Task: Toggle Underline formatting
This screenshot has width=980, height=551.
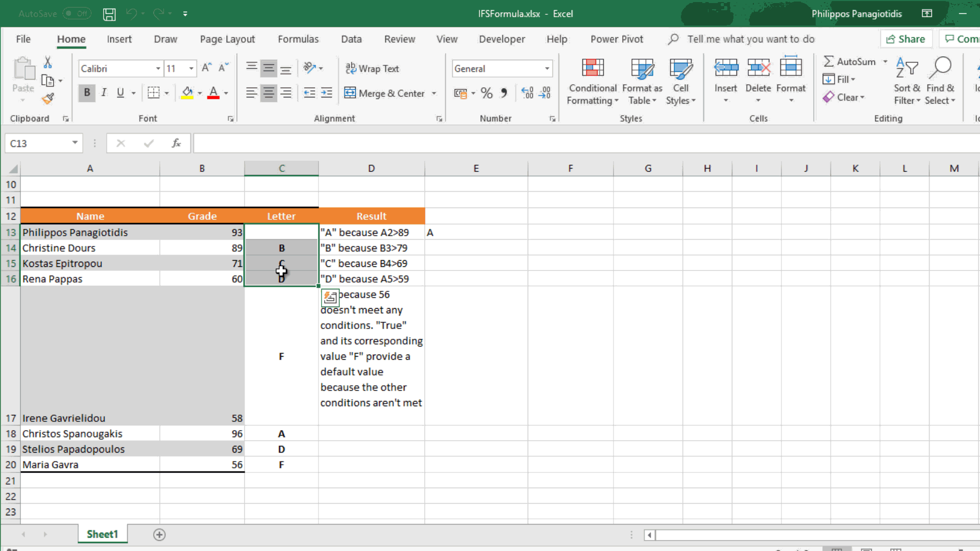Action: (x=120, y=92)
